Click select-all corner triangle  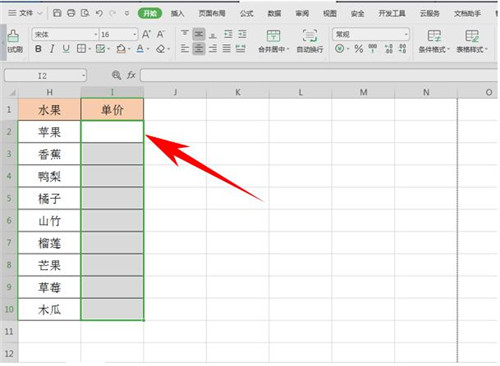[x=11, y=93]
